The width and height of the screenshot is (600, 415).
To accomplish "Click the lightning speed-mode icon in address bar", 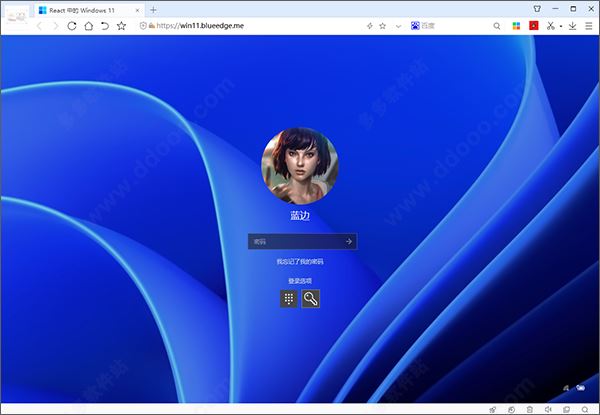I will (x=370, y=26).
